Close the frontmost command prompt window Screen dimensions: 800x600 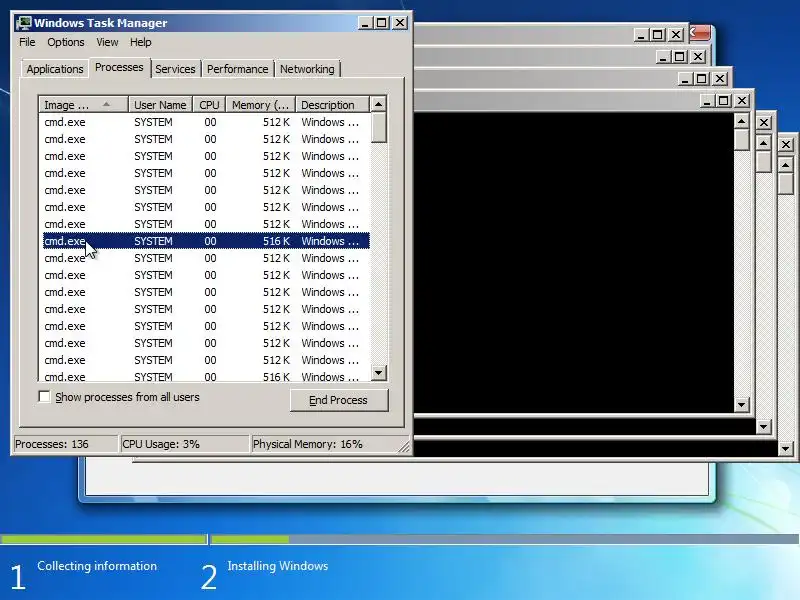[x=742, y=101]
